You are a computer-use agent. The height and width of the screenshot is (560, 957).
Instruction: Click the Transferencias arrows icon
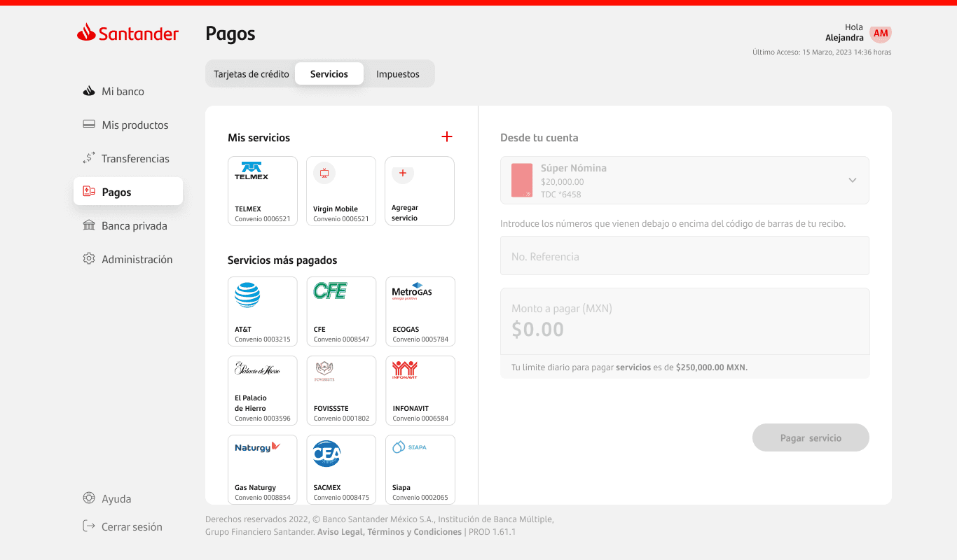click(89, 158)
